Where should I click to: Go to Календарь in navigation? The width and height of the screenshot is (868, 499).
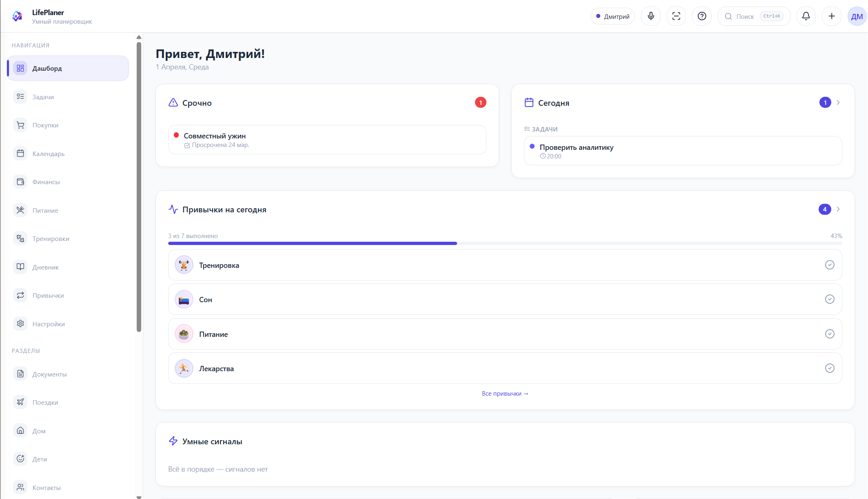tap(48, 154)
